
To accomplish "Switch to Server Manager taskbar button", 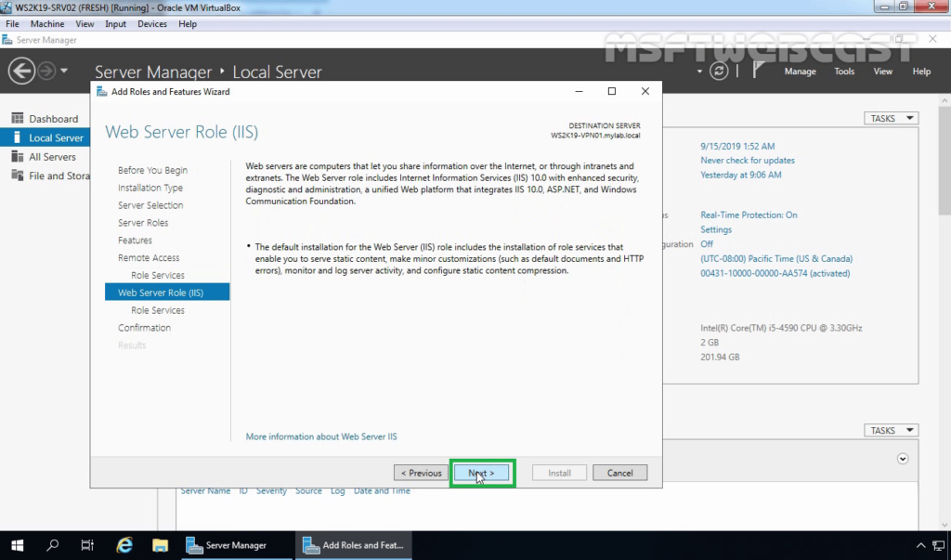I will 237,545.
